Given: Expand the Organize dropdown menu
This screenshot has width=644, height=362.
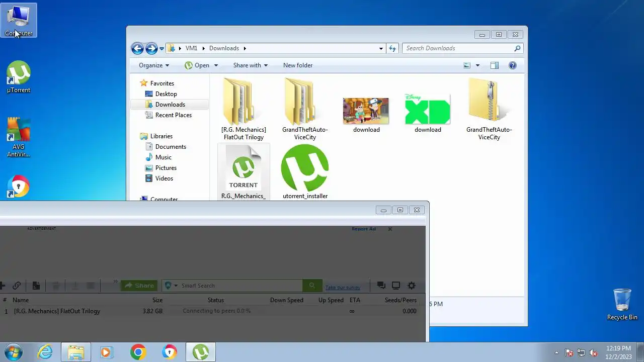Looking at the screenshot, I should pyautogui.click(x=154, y=65).
